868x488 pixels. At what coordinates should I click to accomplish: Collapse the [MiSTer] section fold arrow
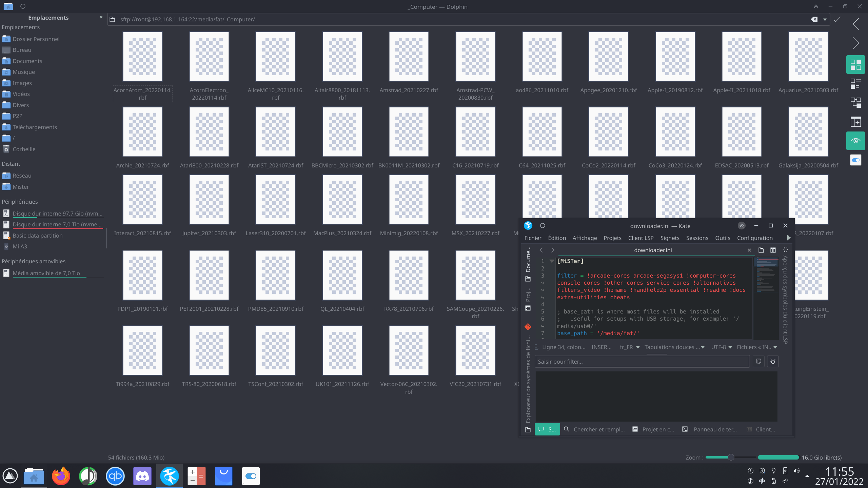tap(552, 261)
